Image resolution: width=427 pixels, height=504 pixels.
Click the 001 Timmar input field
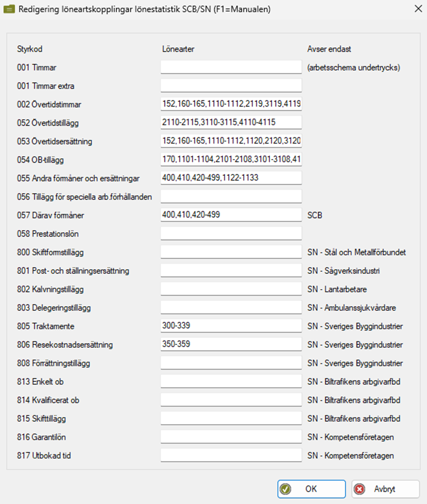pos(231,67)
